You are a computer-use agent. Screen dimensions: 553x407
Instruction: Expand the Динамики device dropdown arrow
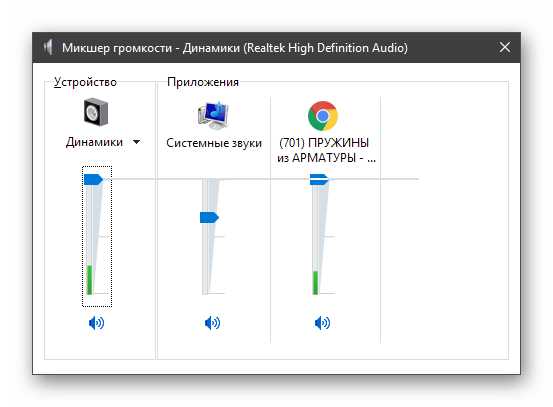(x=136, y=142)
